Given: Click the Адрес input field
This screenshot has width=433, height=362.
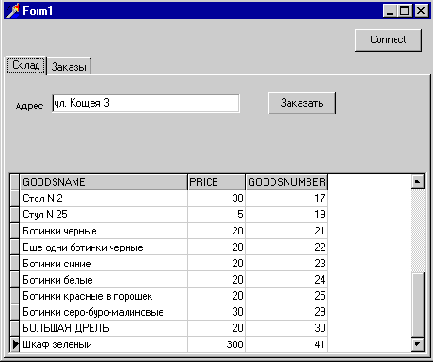Looking at the screenshot, I should click(x=146, y=103).
